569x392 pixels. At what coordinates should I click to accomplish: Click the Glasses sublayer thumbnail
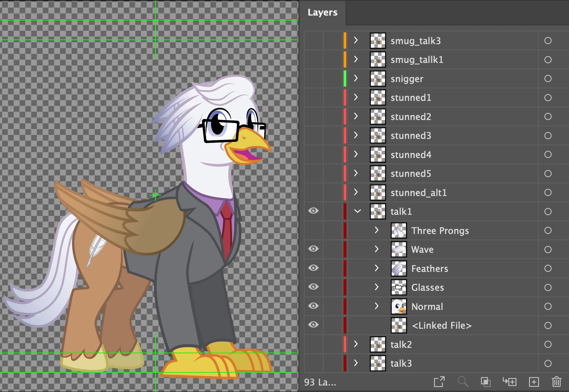point(399,287)
